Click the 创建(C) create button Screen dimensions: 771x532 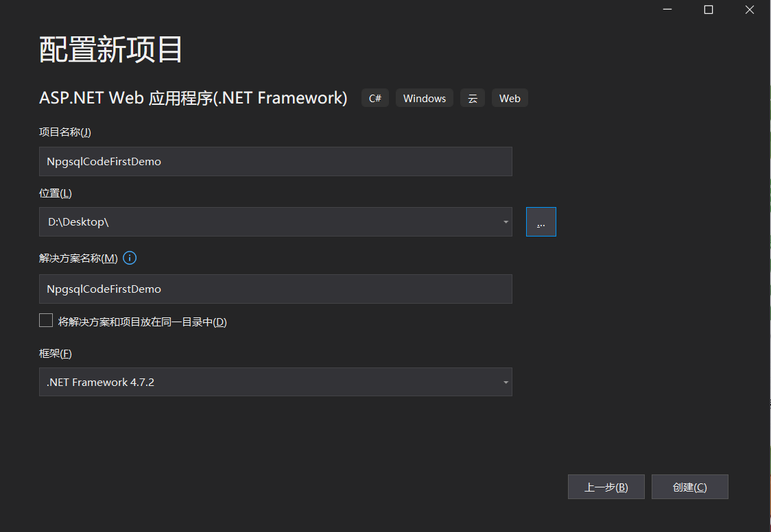[689, 487]
